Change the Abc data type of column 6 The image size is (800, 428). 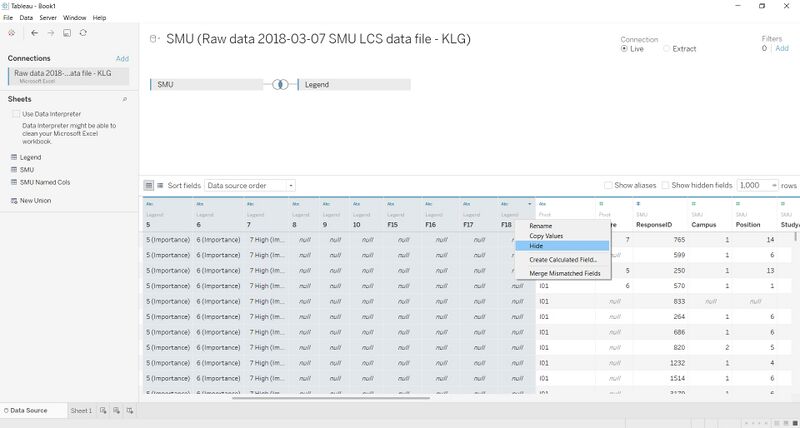[x=199, y=204]
